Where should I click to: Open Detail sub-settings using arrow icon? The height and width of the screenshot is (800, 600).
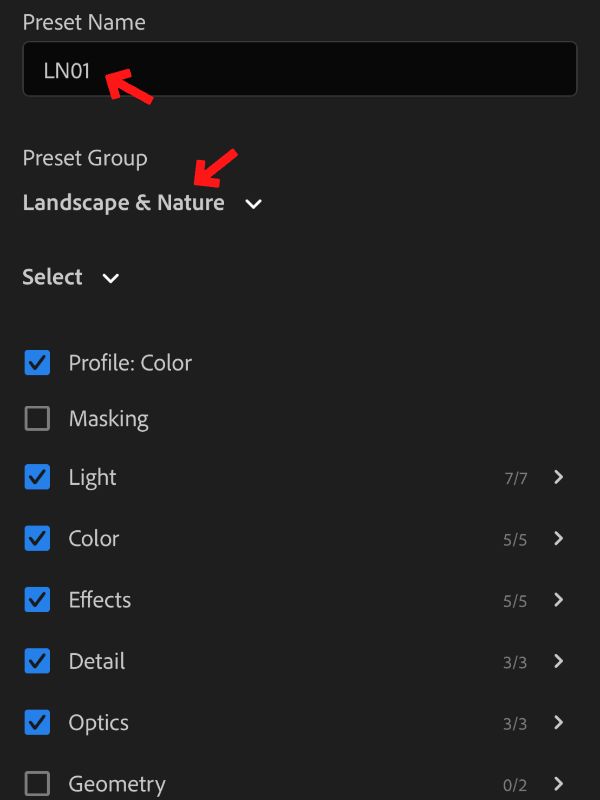pyautogui.click(x=559, y=661)
